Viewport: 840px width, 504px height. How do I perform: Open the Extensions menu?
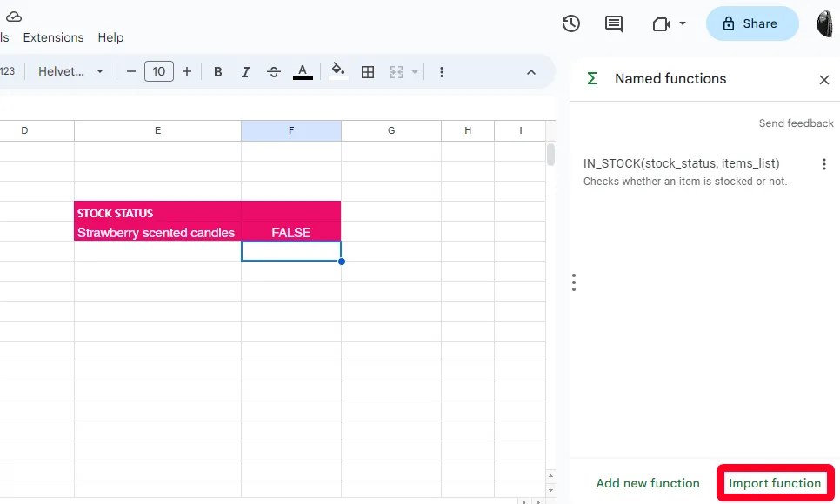coord(53,37)
